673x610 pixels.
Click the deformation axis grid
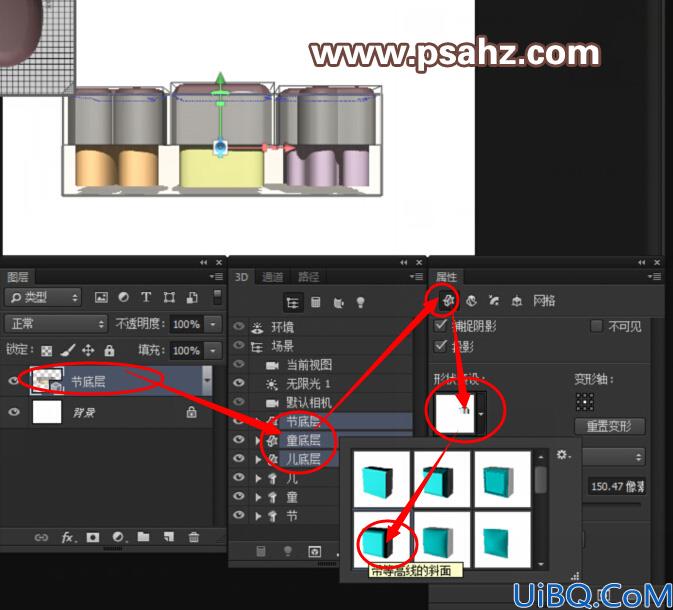(585, 402)
